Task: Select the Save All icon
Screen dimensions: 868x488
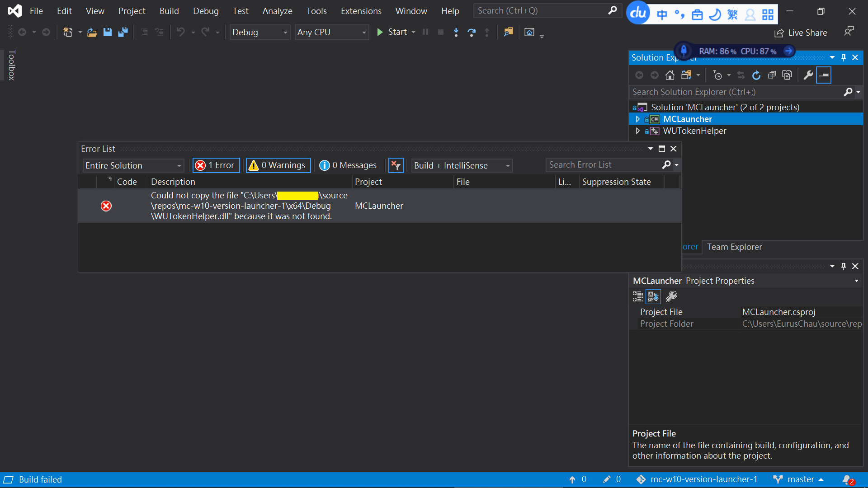Action: coord(123,32)
